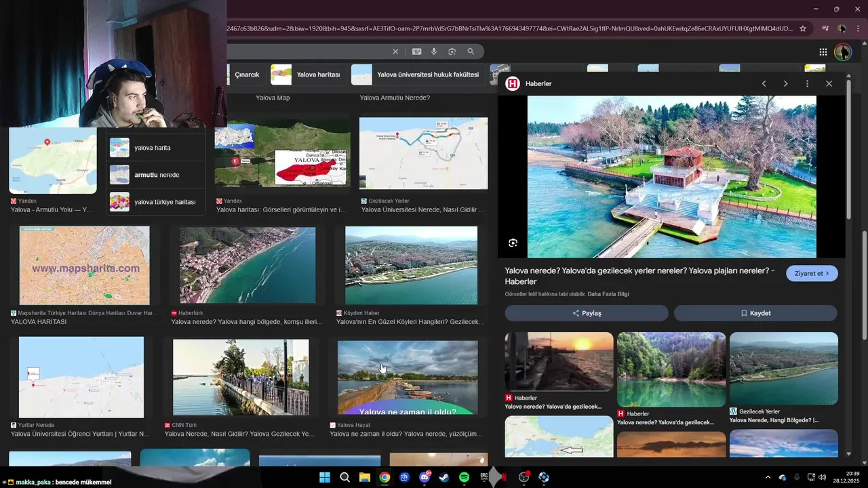Start voice search with microphone icon
Image resolution: width=868 pixels, height=488 pixels.
[434, 52]
